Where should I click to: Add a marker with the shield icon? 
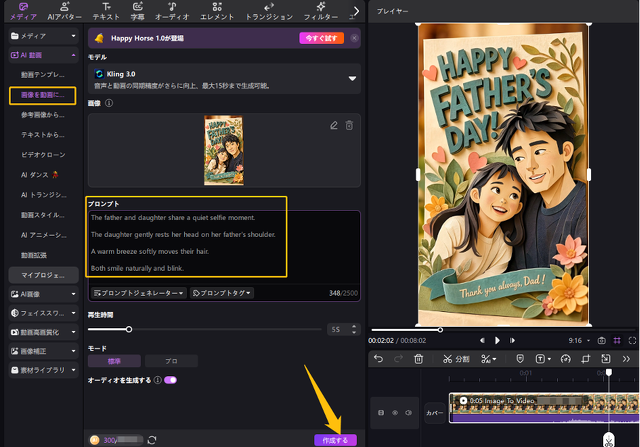point(520,359)
